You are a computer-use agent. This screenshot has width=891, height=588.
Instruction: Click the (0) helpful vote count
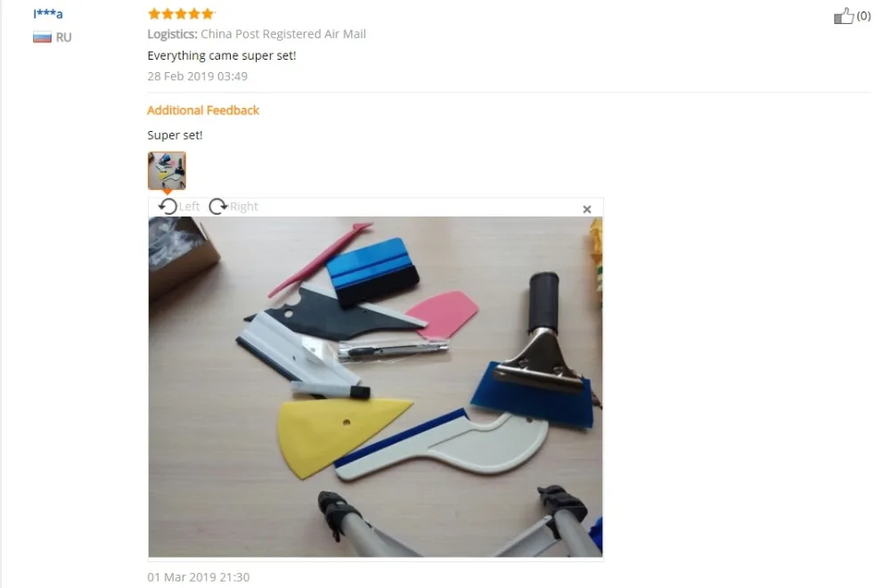863,16
